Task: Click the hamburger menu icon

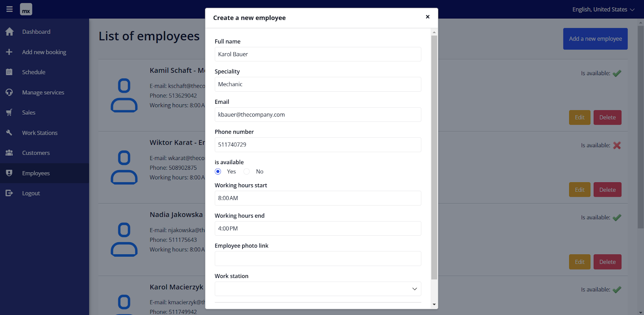Action: pos(9,9)
